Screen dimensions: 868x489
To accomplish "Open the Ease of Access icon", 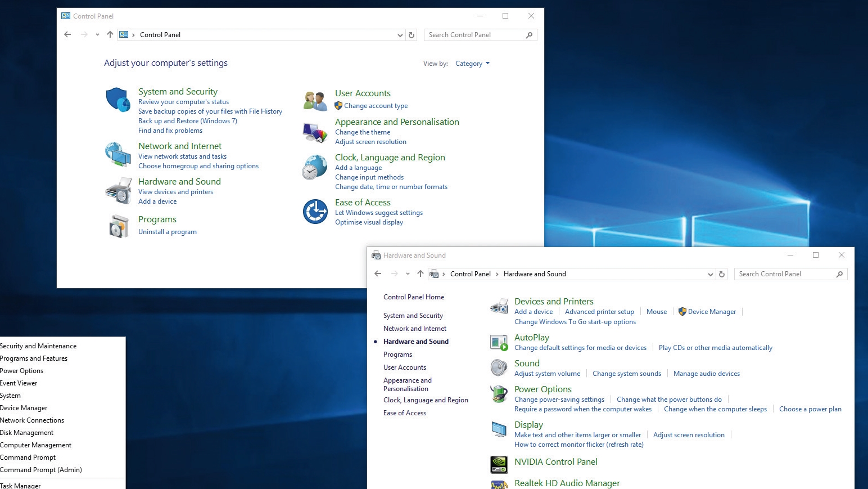I will click(315, 212).
